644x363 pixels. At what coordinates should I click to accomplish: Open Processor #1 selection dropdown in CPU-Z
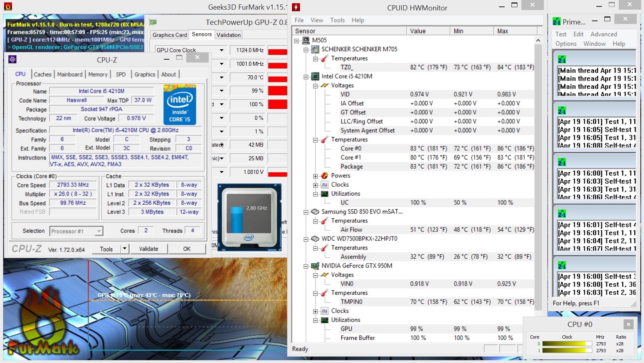[x=99, y=231]
